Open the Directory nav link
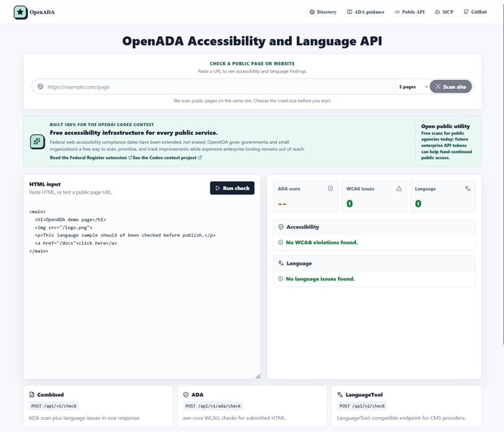Screen dimensions: 504x432 click(x=323, y=12)
